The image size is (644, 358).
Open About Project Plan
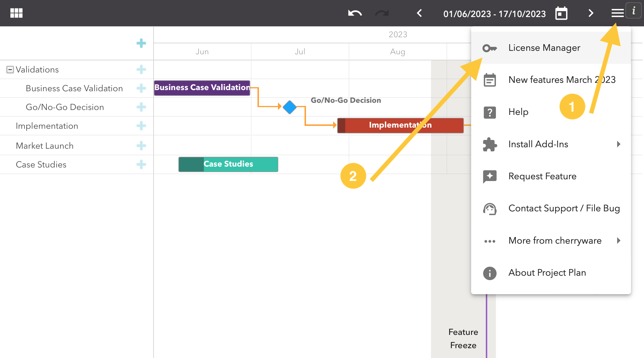point(547,273)
